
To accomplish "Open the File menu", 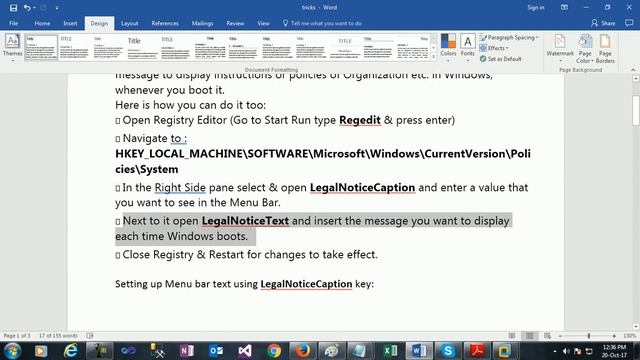I will point(13,23).
